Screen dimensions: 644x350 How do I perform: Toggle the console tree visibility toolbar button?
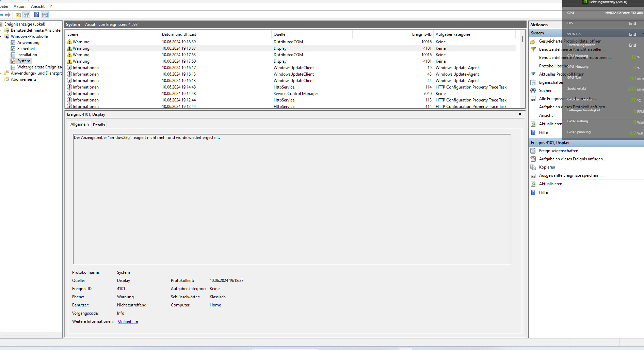27,15
